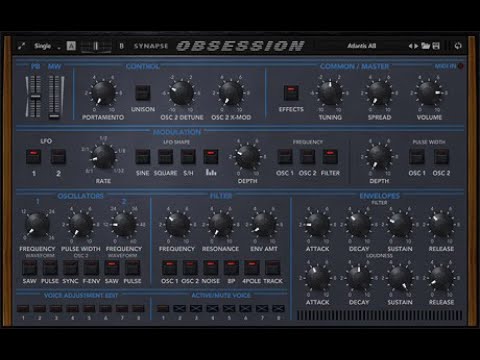Click the Portamento knob
The width and height of the screenshot is (480, 360).
point(103,93)
